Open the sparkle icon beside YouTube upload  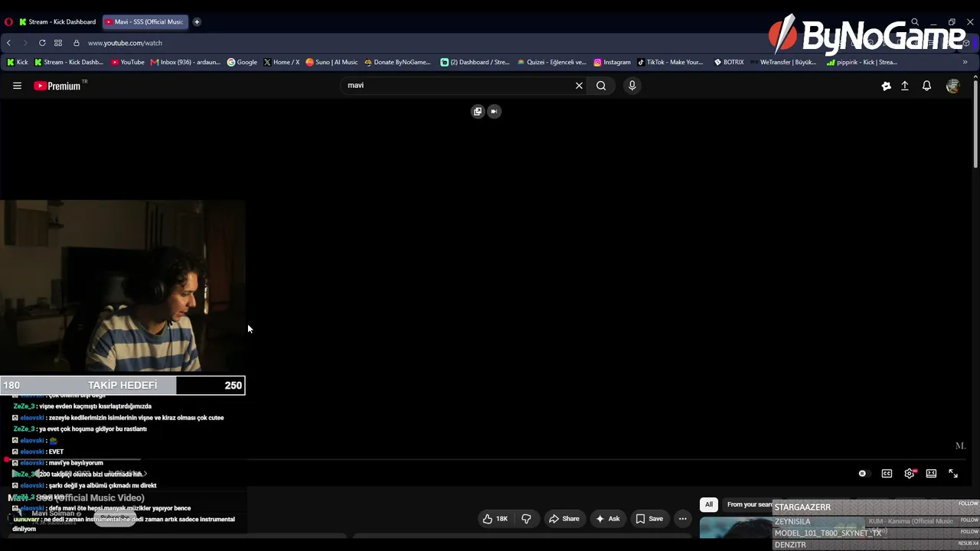pos(886,86)
